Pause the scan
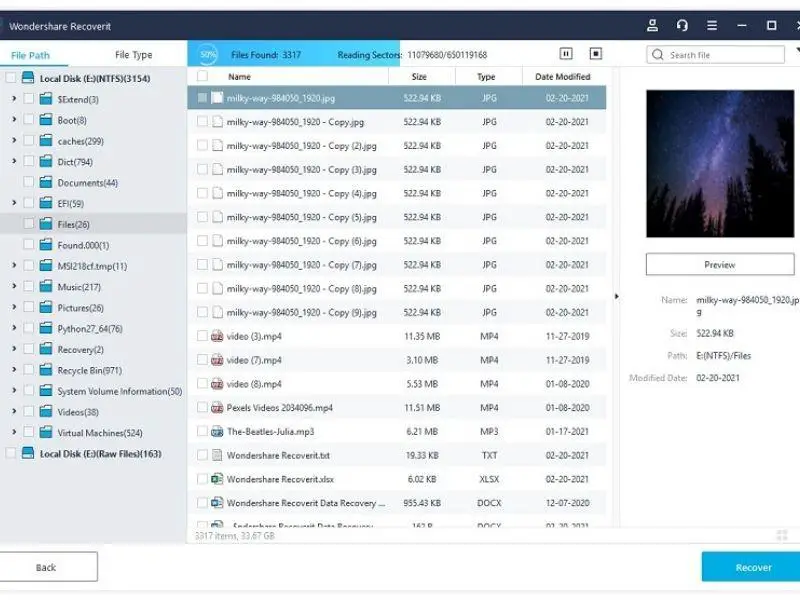The width and height of the screenshot is (800, 600). pyautogui.click(x=566, y=54)
